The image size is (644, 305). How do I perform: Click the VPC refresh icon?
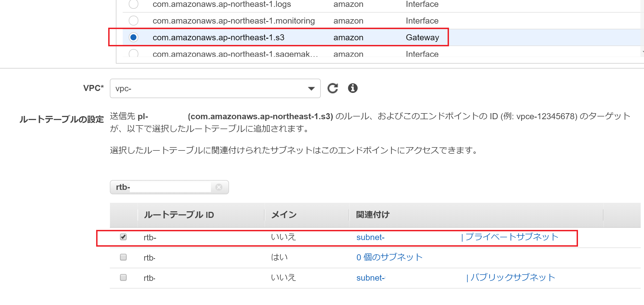(x=333, y=88)
